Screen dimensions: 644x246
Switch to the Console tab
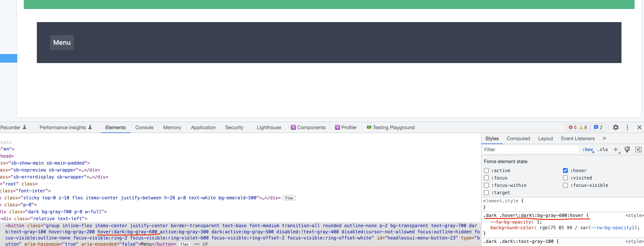144,127
